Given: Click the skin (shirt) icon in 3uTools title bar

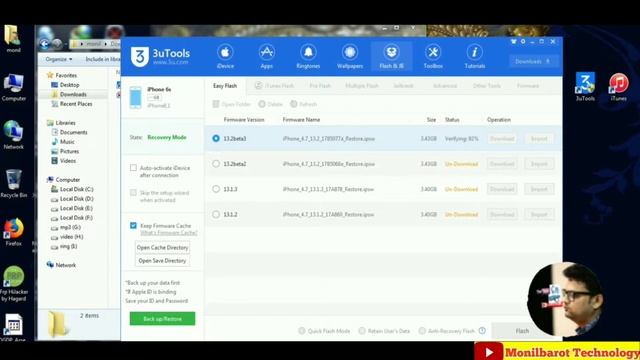Looking at the screenshot, I should click(513, 41).
